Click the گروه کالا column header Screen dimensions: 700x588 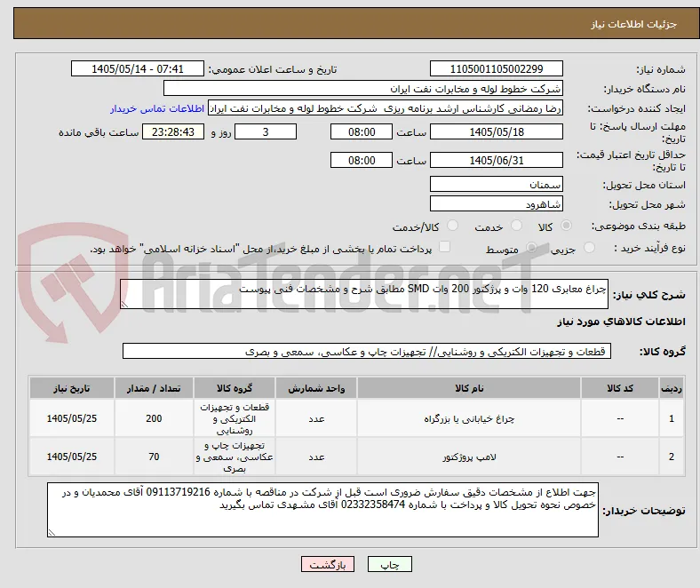point(235,388)
